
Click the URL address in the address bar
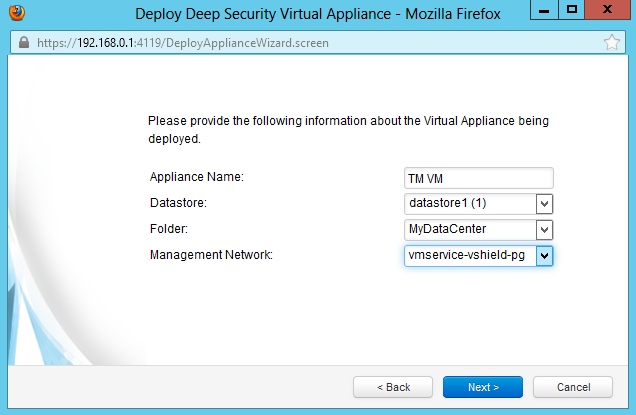(x=182, y=44)
